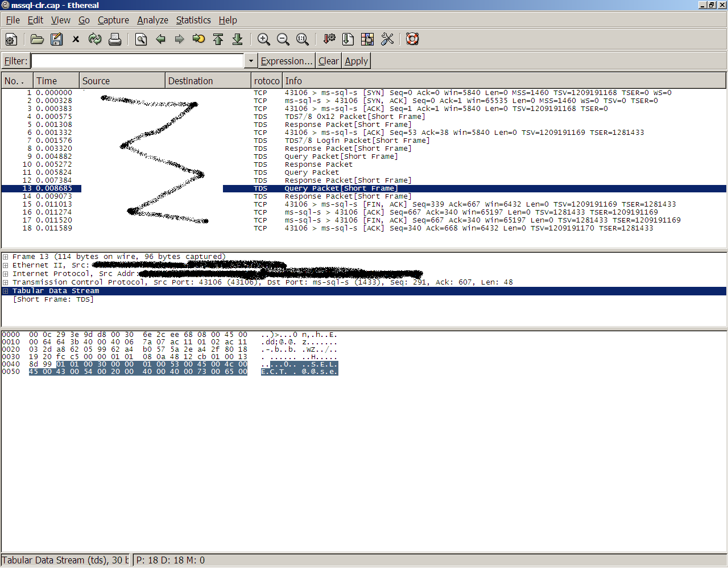This screenshot has width=728, height=568.
Task: Open the coloring rules icon
Action: click(x=367, y=39)
